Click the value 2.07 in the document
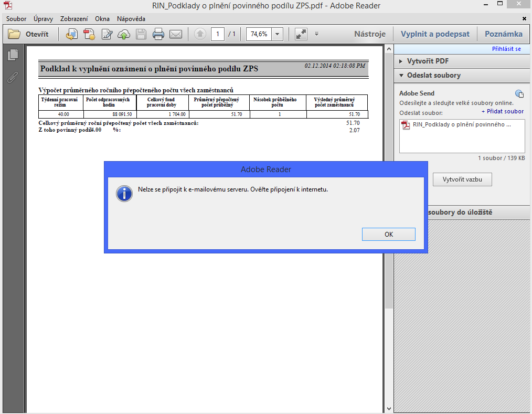532x414 pixels. (x=355, y=130)
